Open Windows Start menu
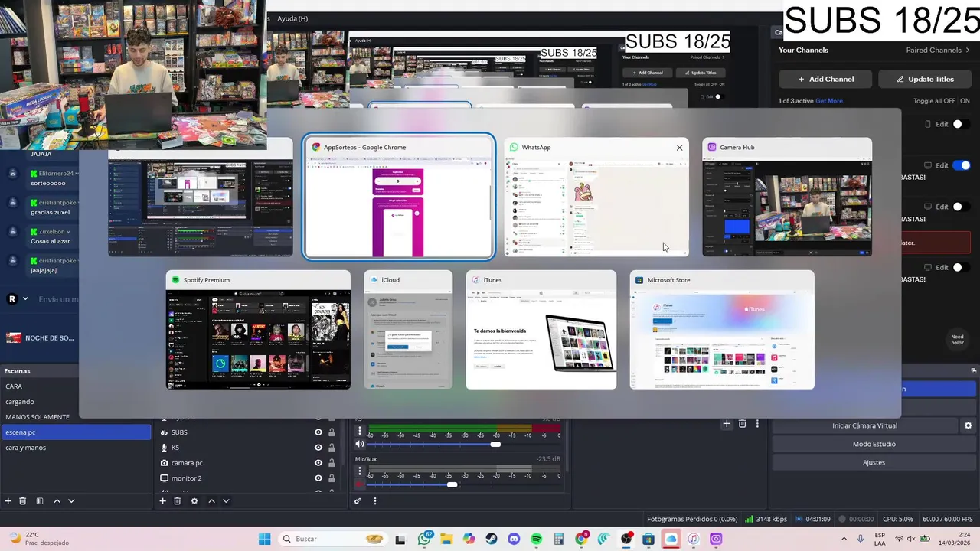The height and width of the screenshot is (551, 980). pyautogui.click(x=265, y=539)
